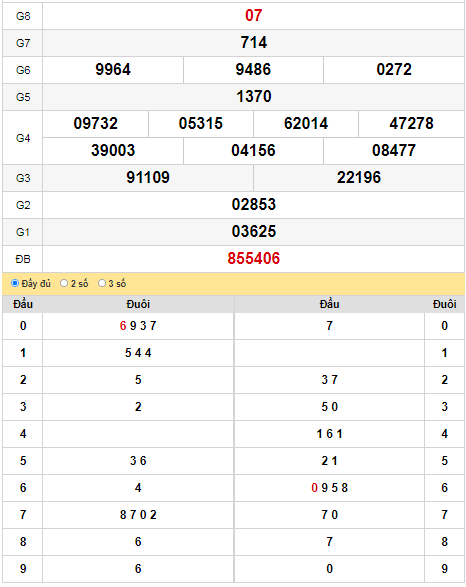Click G4 prize number 09732
Image resolution: width=466 pixels, height=587 pixels.
coord(95,124)
